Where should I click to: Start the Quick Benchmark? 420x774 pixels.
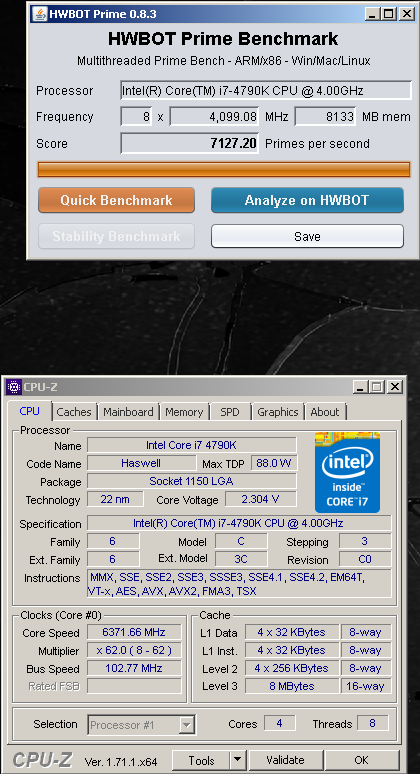116,200
